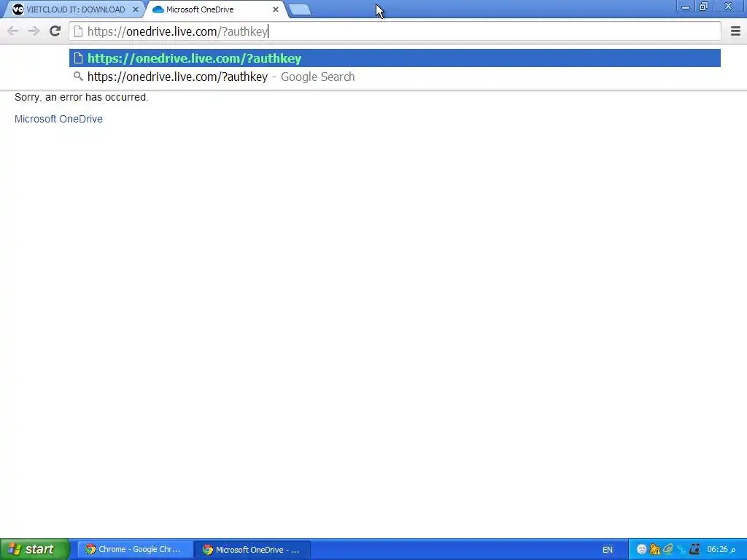Click the "Sorry, an error has occurred." text

[82, 97]
